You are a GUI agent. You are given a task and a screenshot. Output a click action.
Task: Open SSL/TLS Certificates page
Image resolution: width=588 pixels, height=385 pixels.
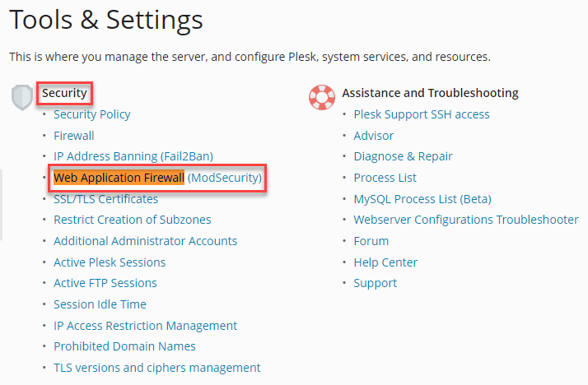click(x=105, y=199)
